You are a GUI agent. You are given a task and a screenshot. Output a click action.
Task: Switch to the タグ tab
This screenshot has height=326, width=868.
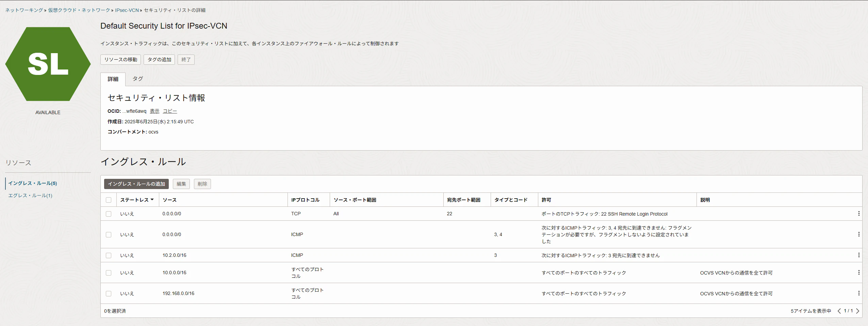pos(137,79)
